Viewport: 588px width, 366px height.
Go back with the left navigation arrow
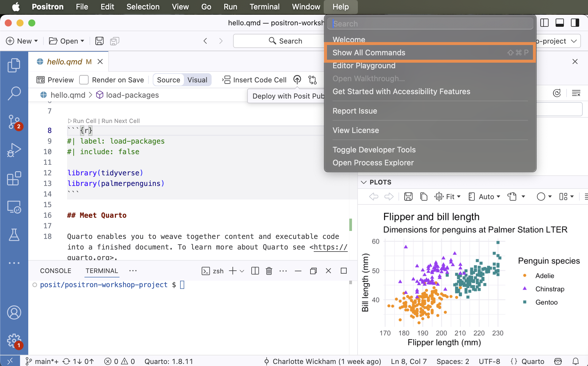[x=205, y=41]
